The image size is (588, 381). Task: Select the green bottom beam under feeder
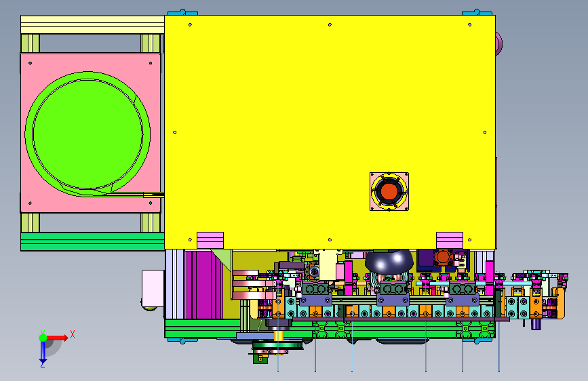(x=92, y=241)
